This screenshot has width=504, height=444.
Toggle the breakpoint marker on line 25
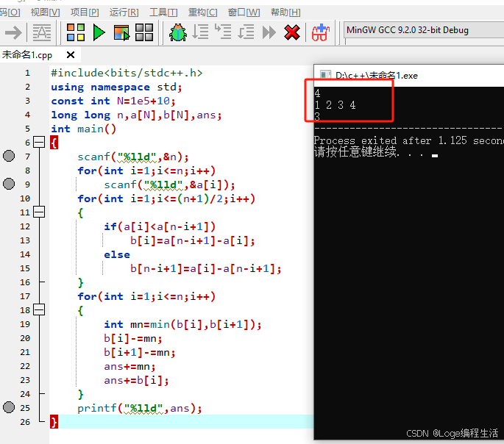(9, 407)
